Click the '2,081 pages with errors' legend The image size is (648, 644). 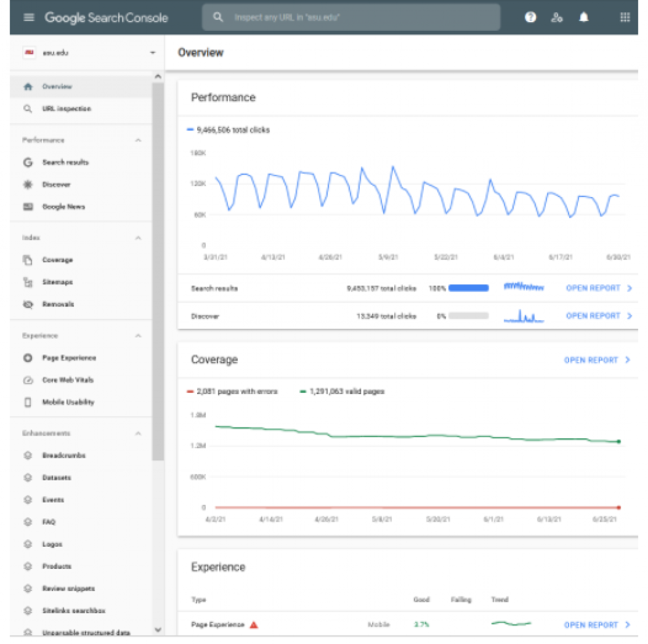click(x=232, y=391)
